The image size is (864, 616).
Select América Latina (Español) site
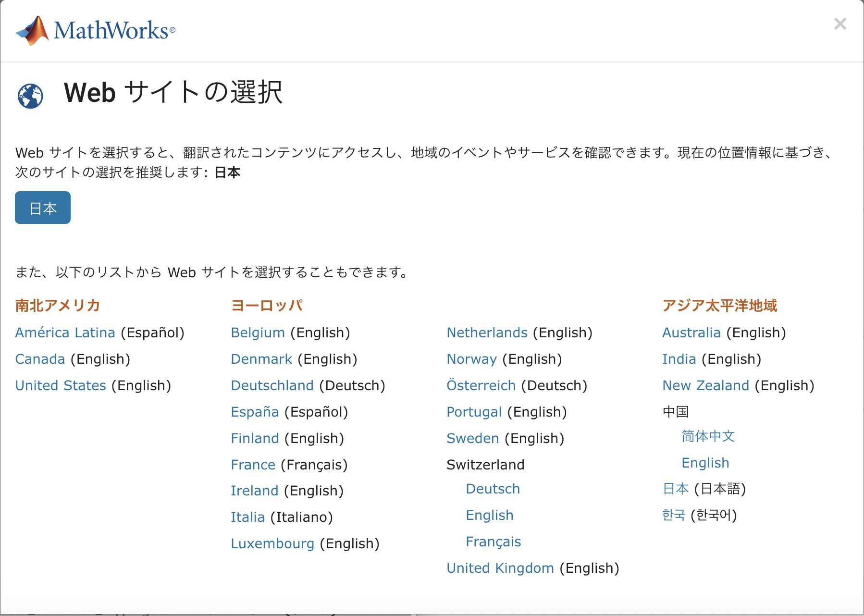(65, 333)
